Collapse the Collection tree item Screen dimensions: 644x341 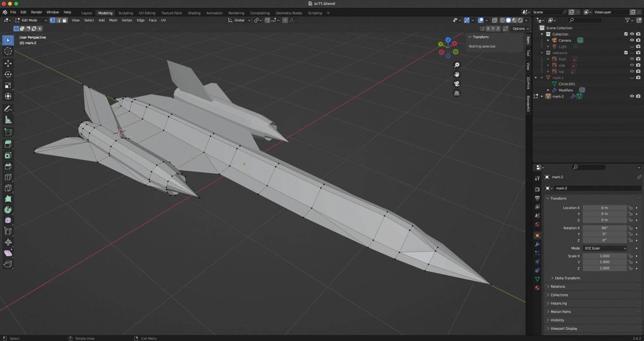(542, 34)
